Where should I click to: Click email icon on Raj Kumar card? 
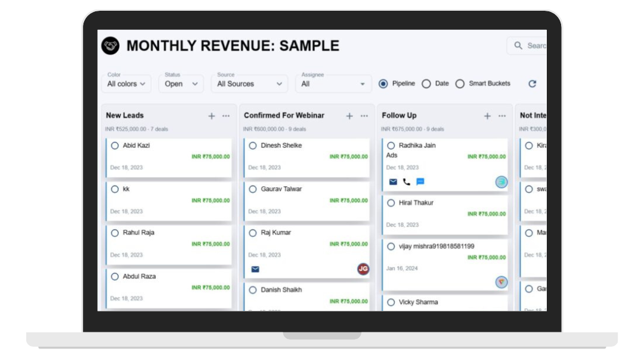click(255, 269)
